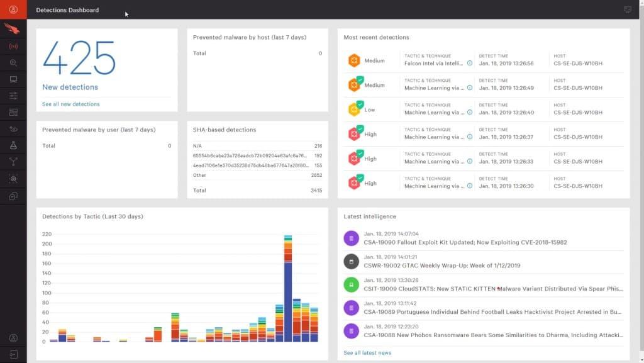The image size is (644, 363).
Task: Click Detections Dashboard in the top bar
Action: [x=67, y=9]
